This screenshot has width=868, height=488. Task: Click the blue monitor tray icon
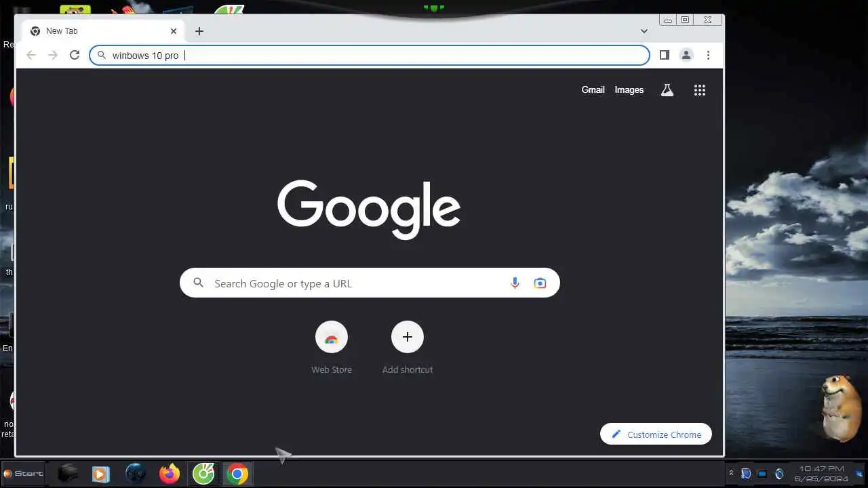(762, 473)
